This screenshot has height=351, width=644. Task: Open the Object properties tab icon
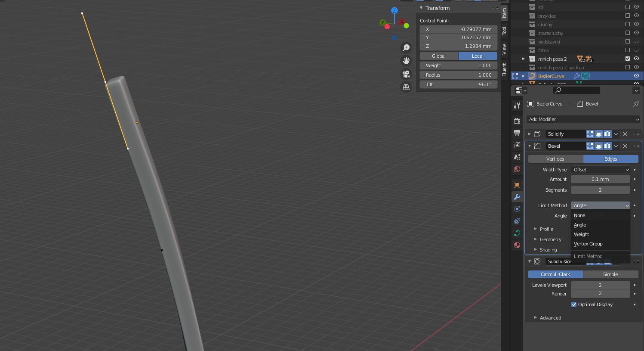(517, 185)
